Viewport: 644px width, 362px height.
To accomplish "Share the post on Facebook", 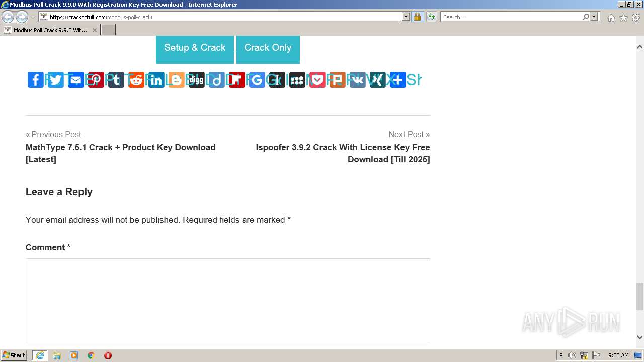I will (36, 80).
